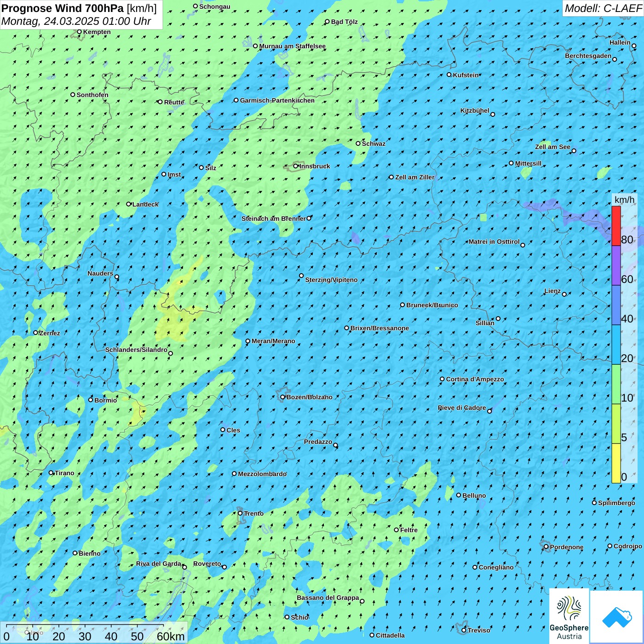Select the purple 60–80 km/h legend color
The image size is (644, 644).
616,266
